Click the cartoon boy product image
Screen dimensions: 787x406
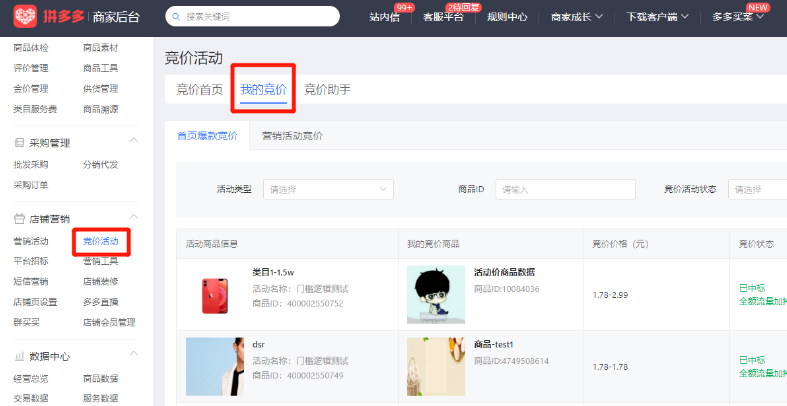[x=435, y=294]
